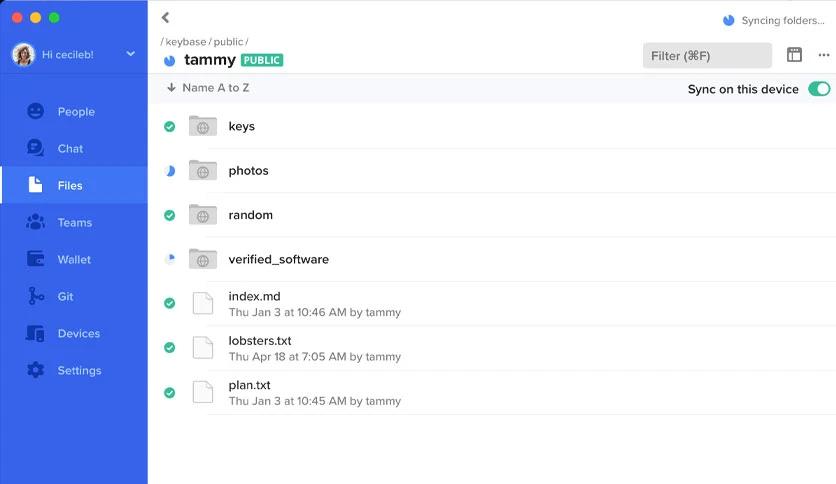The height and width of the screenshot is (484, 836).
Task: Click the cecileb profile avatar
Action: (23, 54)
